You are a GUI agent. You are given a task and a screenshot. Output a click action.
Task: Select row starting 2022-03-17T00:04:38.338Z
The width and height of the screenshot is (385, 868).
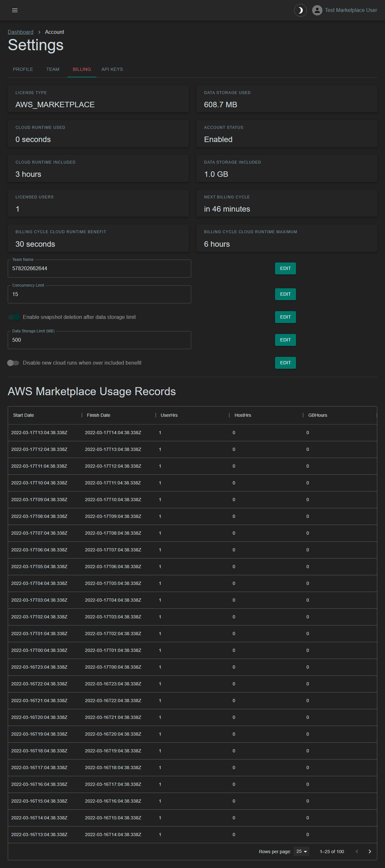tap(192, 650)
